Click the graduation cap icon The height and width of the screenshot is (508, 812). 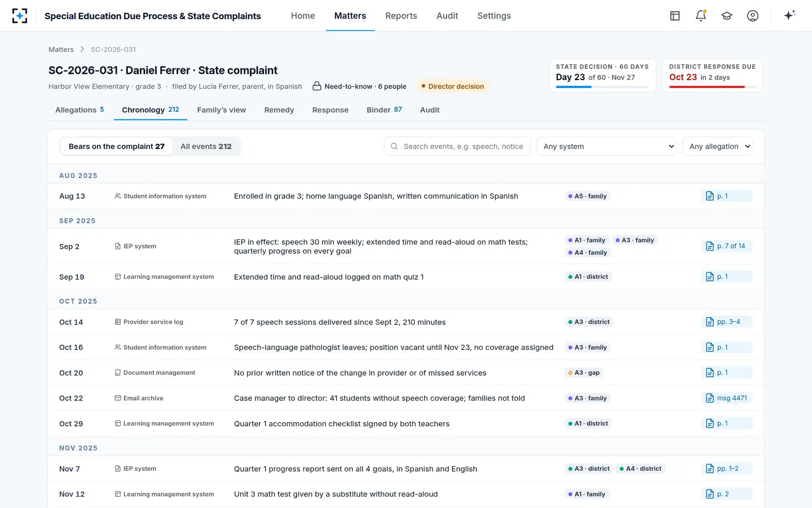coord(727,16)
